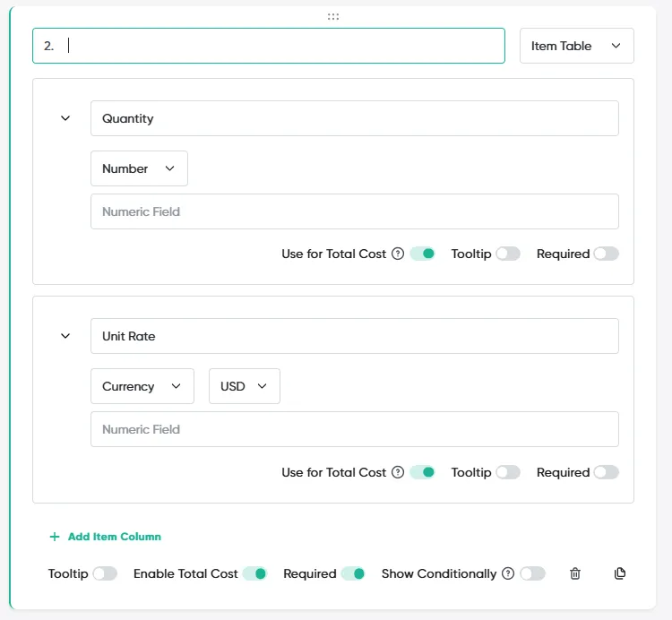This screenshot has width=672, height=620.
Task: Mark the Unit Rate column as Required
Action: pyautogui.click(x=606, y=472)
